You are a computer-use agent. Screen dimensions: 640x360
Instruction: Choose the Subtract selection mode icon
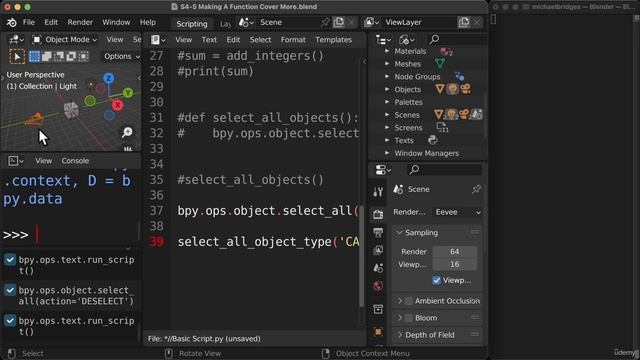59,56
